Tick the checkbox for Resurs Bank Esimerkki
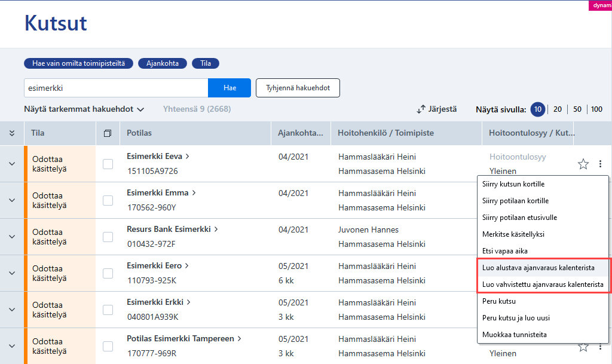The height and width of the screenshot is (364, 612). (108, 237)
